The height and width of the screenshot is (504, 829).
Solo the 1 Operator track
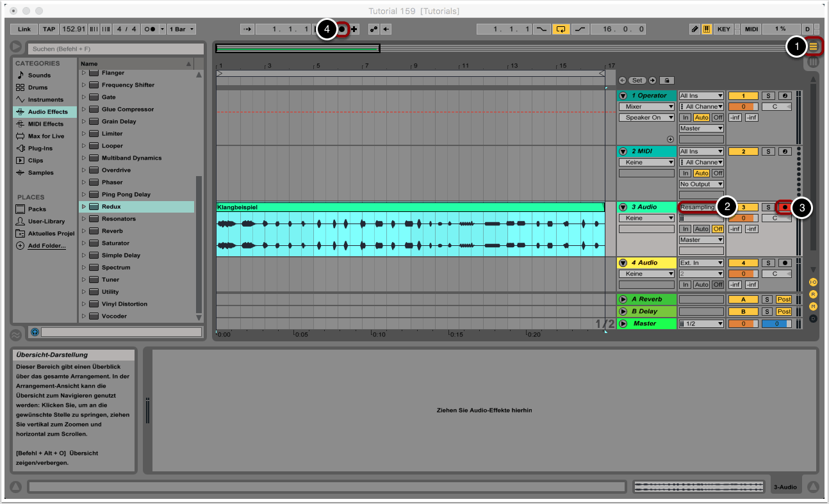pos(767,96)
